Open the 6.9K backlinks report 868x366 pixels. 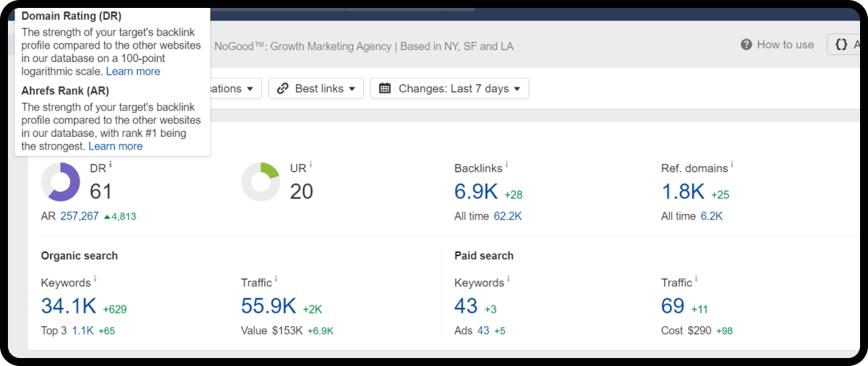[x=476, y=192]
